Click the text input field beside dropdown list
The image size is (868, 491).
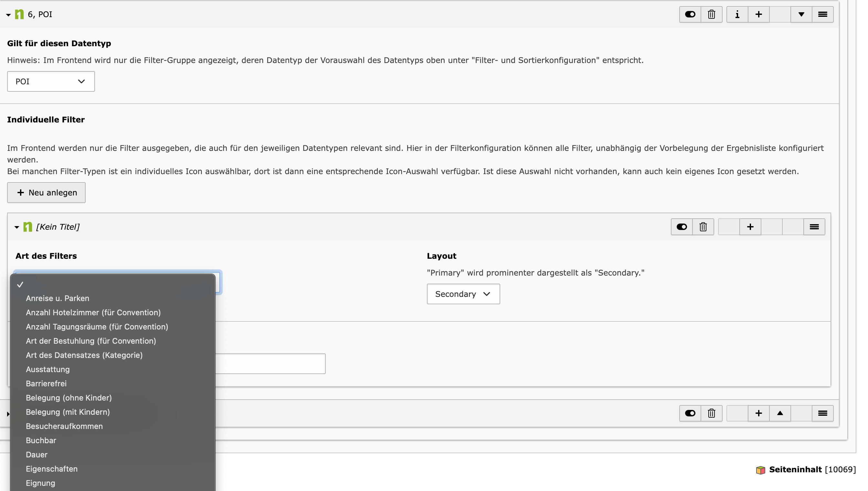(270, 363)
